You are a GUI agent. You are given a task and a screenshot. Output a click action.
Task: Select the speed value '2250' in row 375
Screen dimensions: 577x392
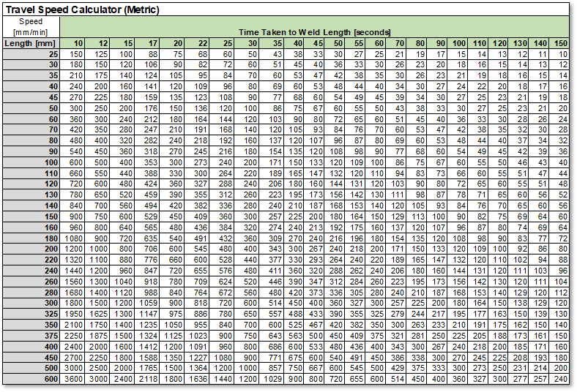click(x=74, y=336)
